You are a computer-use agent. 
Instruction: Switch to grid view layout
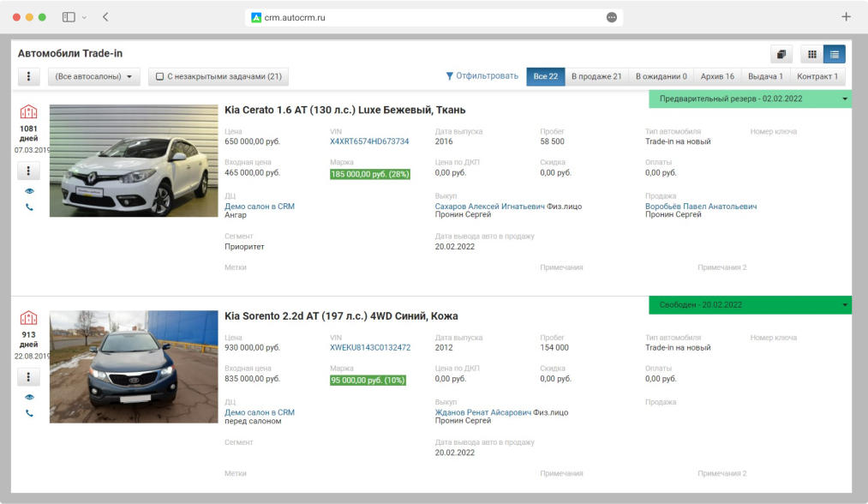click(811, 54)
